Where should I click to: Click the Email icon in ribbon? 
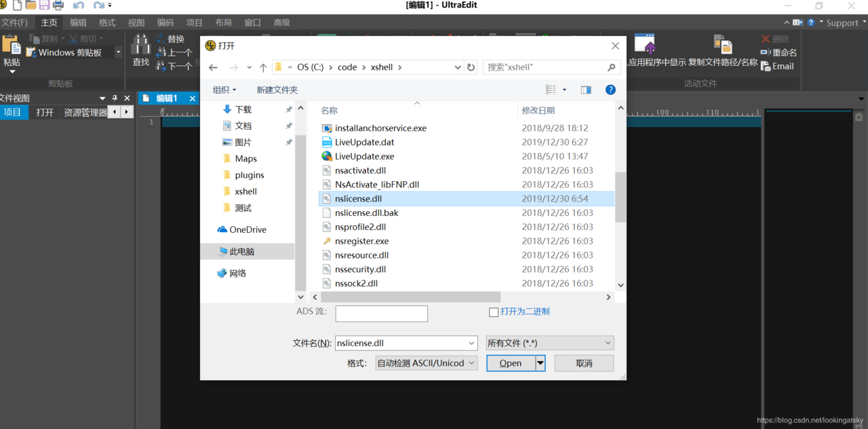tap(766, 66)
